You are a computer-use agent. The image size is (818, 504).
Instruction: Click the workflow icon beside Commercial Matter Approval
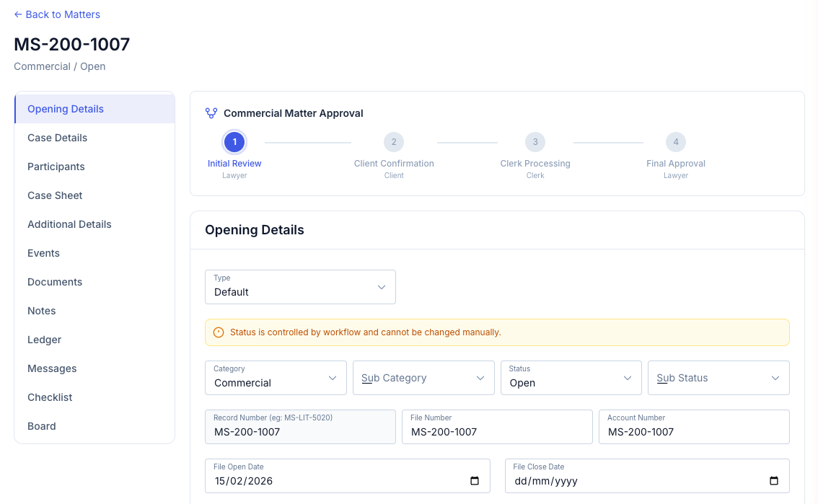(x=211, y=113)
